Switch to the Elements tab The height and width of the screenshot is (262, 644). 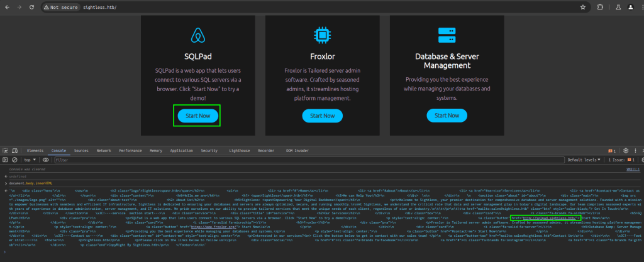pos(35,151)
